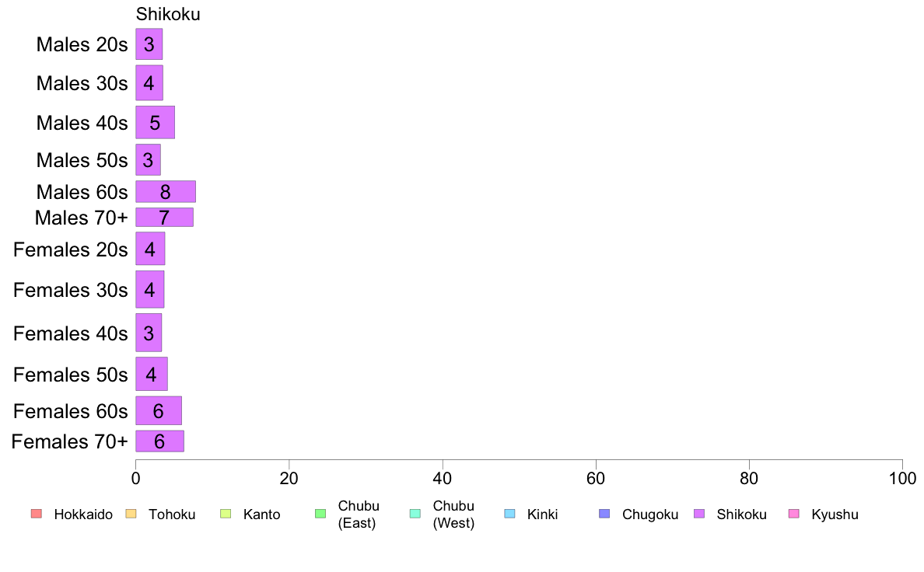The height and width of the screenshot is (572, 924).
Task: Select the Females 70+ bar
Action: (x=159, y=441)
